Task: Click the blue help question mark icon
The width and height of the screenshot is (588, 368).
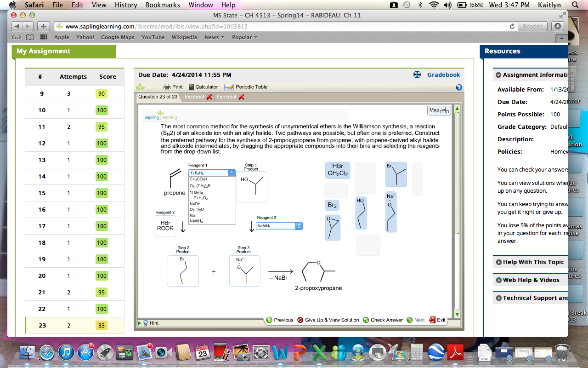Action: (x=458, y=87)
